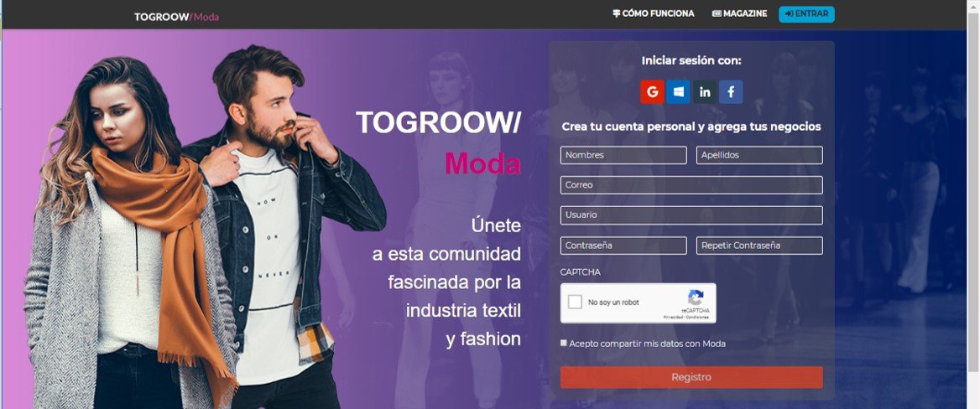Sign in with the LinkedIn icon
The height and width of the screenshot is (409, 980).
pos(705,92)
